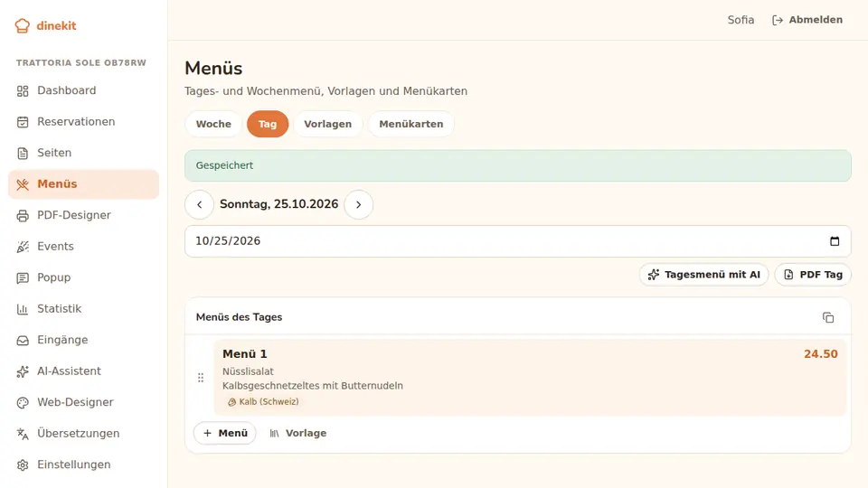
Task: Click the plus Menü button
Action: 225,433
